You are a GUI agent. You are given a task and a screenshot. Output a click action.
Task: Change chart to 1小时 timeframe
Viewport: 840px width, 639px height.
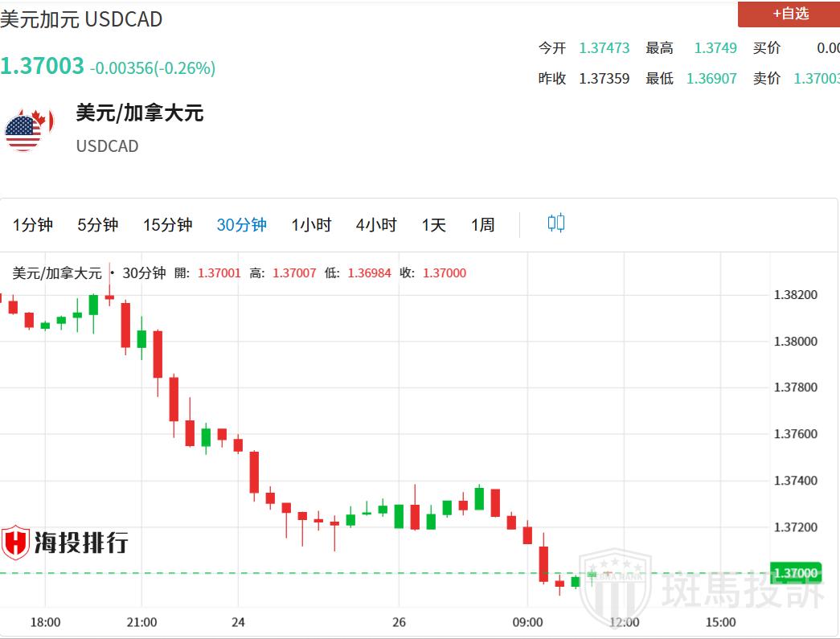point(311,225)
